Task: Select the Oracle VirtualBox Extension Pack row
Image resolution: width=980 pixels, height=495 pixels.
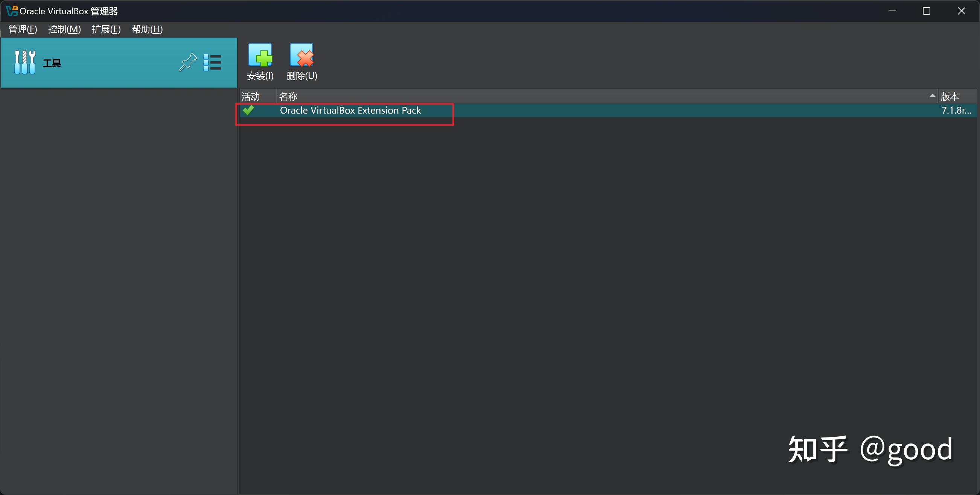Action: 350,110
